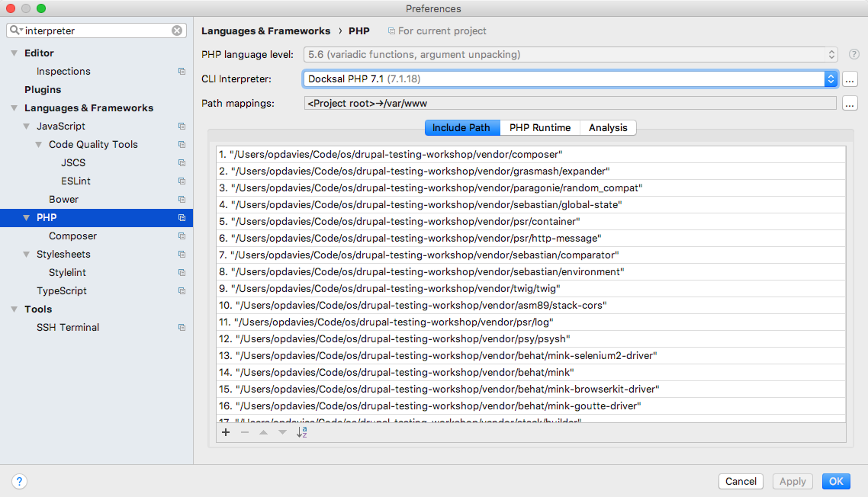Open the Path mappings browse button
Screen dimensions: 868x497
pos(850,104)
